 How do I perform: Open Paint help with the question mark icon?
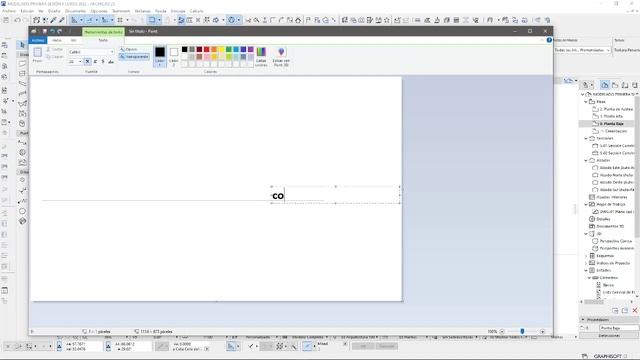[549, 40]
